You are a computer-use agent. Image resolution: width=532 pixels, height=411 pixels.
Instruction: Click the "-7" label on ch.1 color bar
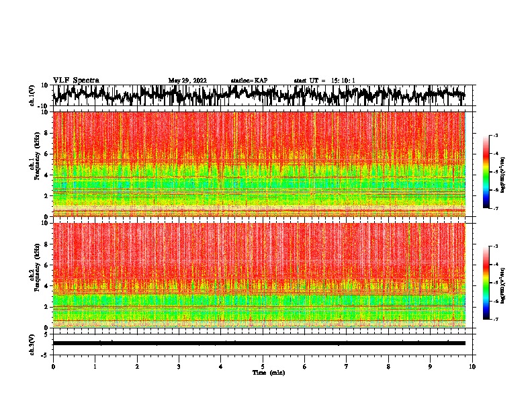pos(496,208)
